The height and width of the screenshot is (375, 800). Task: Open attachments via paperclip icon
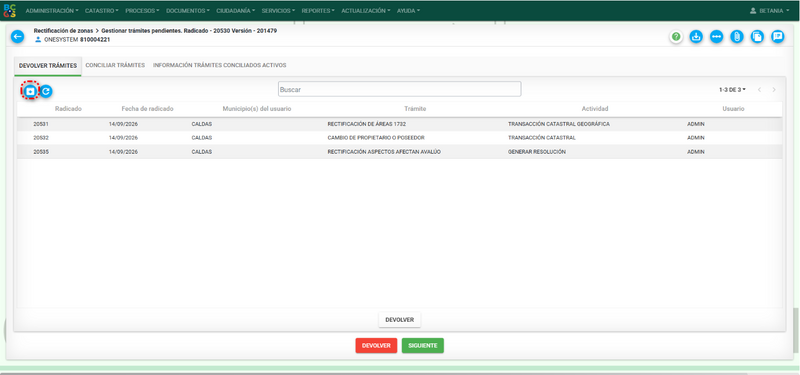pos(736,37)
